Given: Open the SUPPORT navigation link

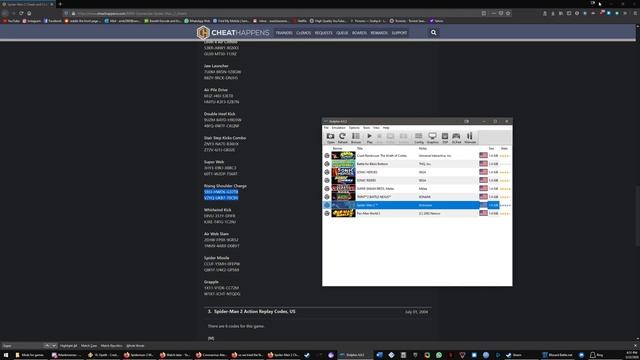Looking at the screenshot, I should [399, 33].
